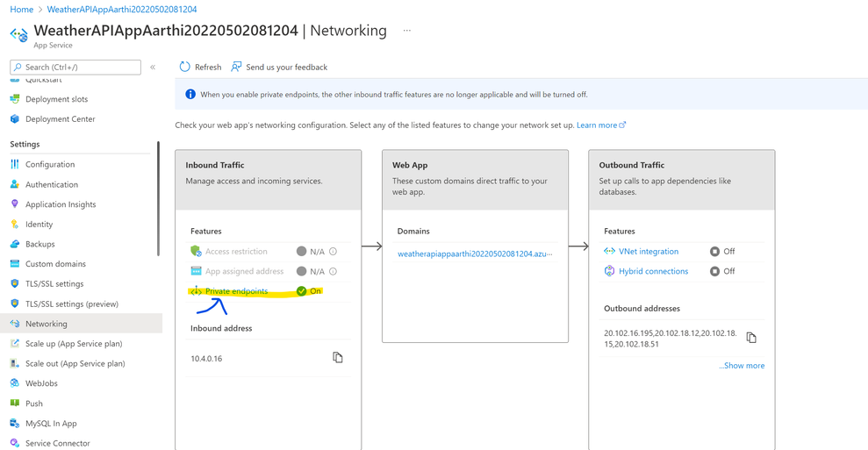Select Networking menu item
Viewport: 868px width, 450px height.
point(46,324)
